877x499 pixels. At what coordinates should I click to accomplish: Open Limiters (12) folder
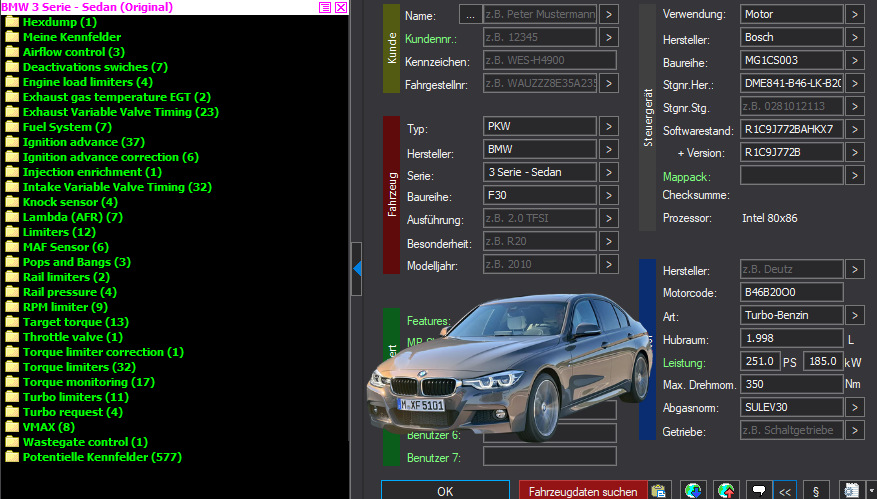pos(50,232)
